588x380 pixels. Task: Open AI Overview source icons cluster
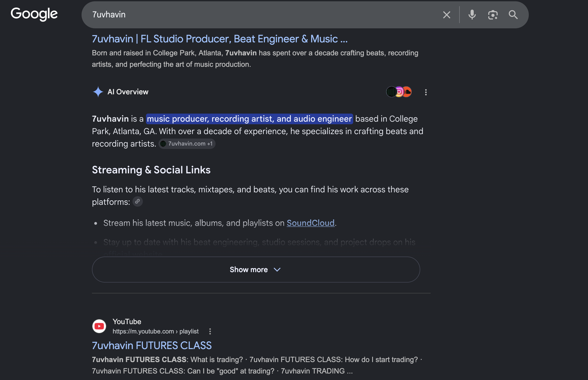399,92
